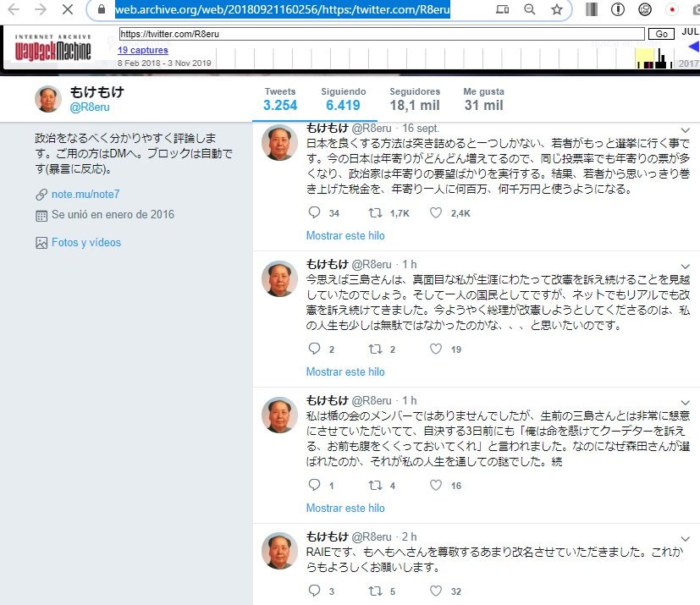Click the highlighted capture bars in timeline
The width and height of the screenshot is (700, 605).
tap(644, 58)
